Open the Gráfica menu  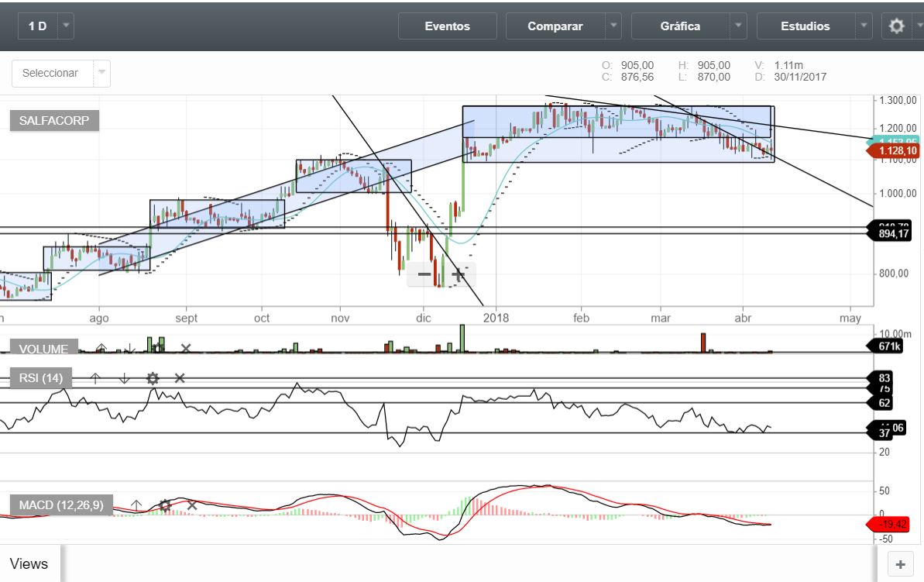680,26
